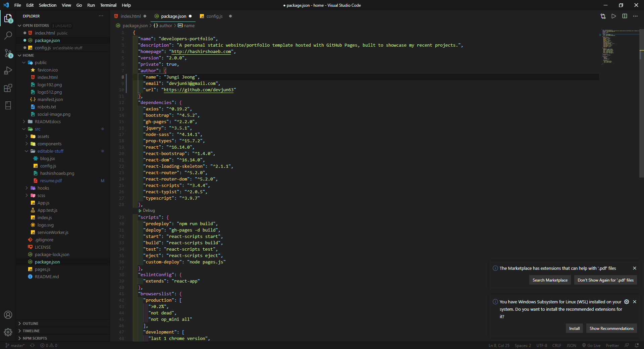
Task: Open the Accounts icon in activity bar
Action: point(8,315)
